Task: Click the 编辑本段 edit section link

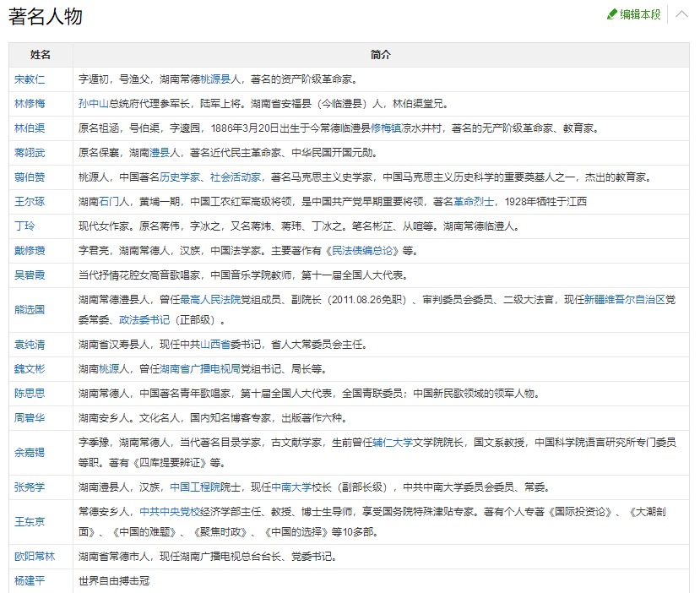Action: [x=640, y=14]
